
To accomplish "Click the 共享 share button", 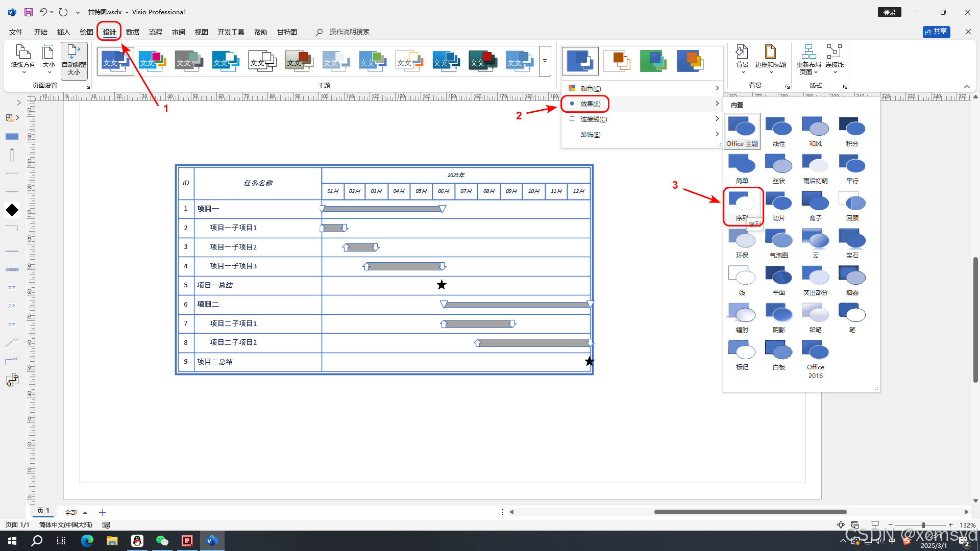I will [936, 32].
